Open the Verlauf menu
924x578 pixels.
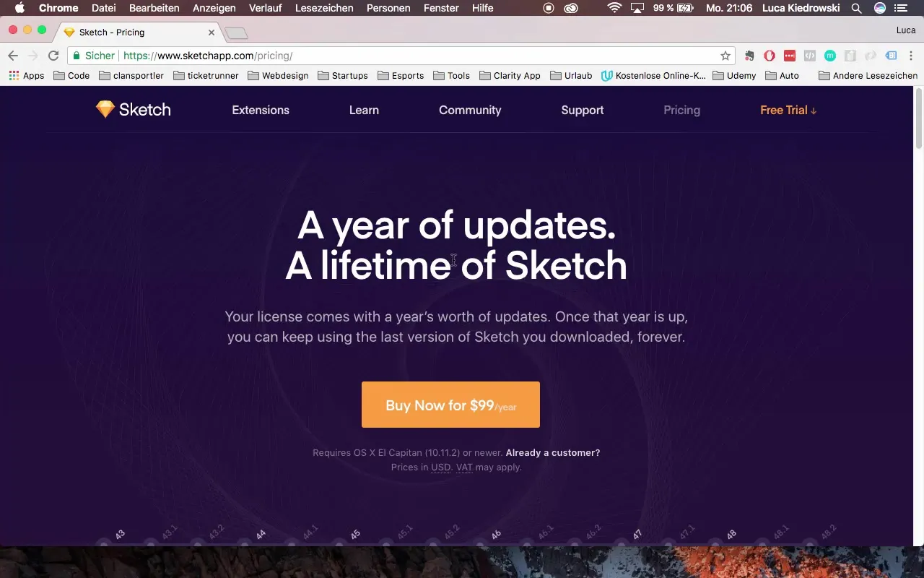pyautogui.click(x=267, y=8)
